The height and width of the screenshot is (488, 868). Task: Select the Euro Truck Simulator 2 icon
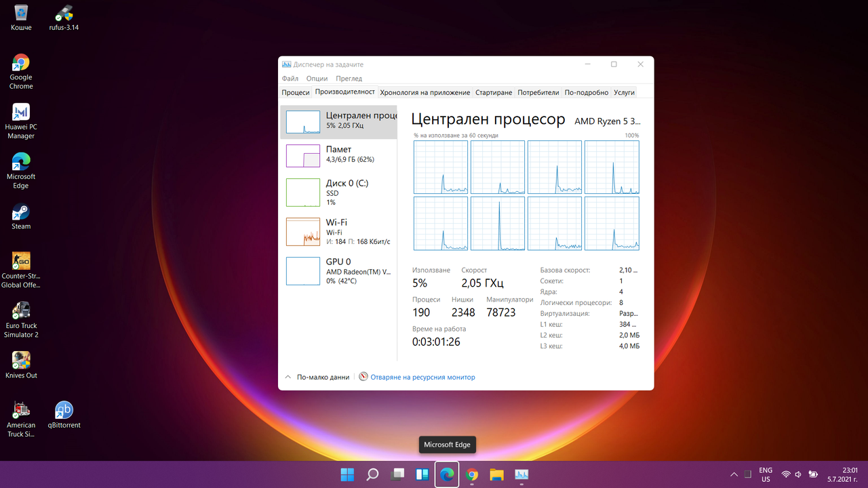pos(21,320)
